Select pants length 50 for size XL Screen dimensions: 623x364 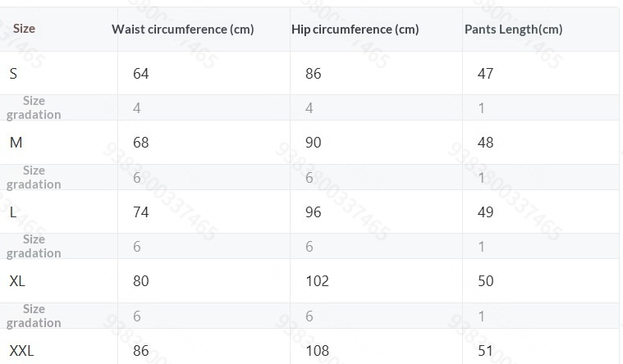coord(485,281)
